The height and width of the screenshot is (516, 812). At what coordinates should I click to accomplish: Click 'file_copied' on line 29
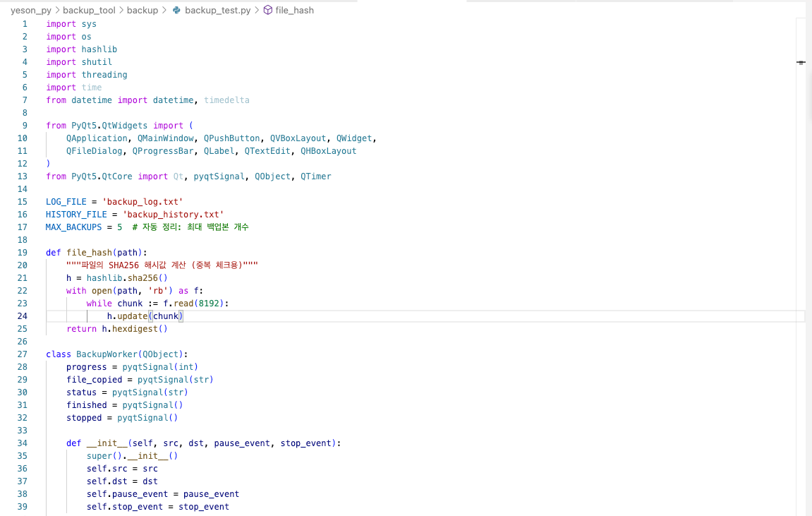coord(94,380)
